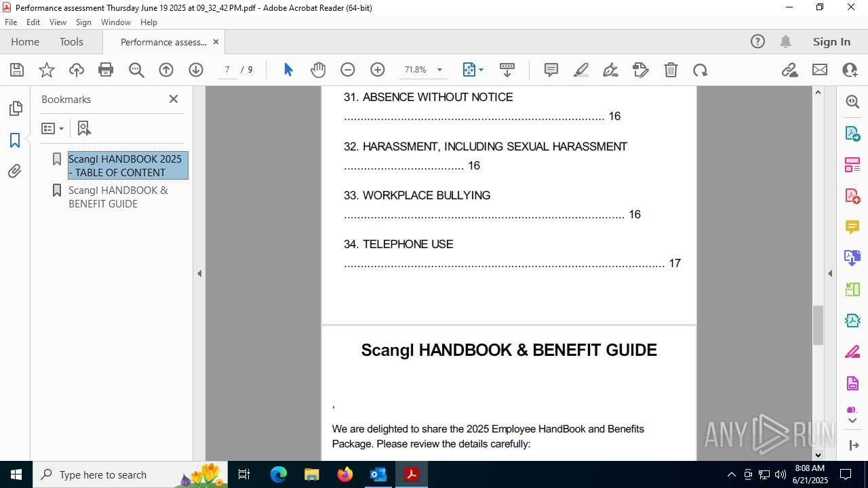Screen dimensions: 868x488
Task: Close the Bookmarks panel
Action: 174,99
